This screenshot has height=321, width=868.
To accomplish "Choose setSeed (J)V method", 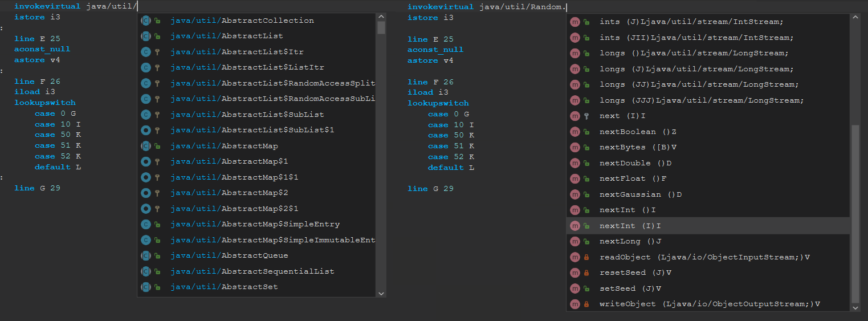I will [708, 289].
